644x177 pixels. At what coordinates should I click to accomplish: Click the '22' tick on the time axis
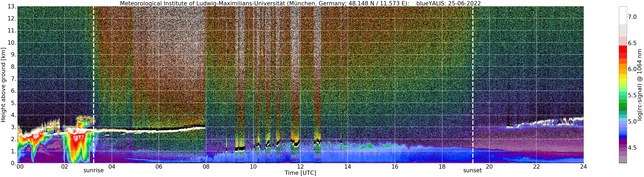(536, 167)
